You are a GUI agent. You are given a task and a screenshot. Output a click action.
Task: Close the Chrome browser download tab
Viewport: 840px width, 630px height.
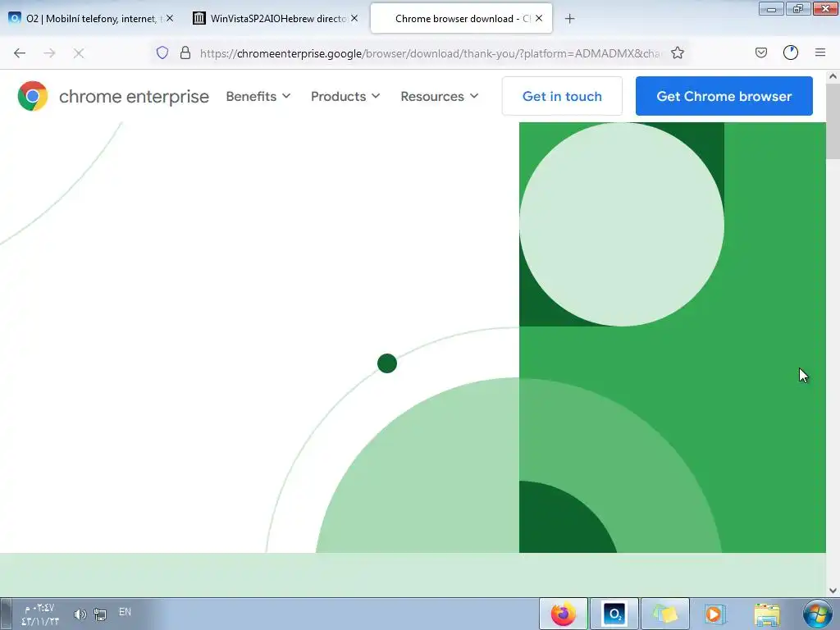click(x=539, y=18)
